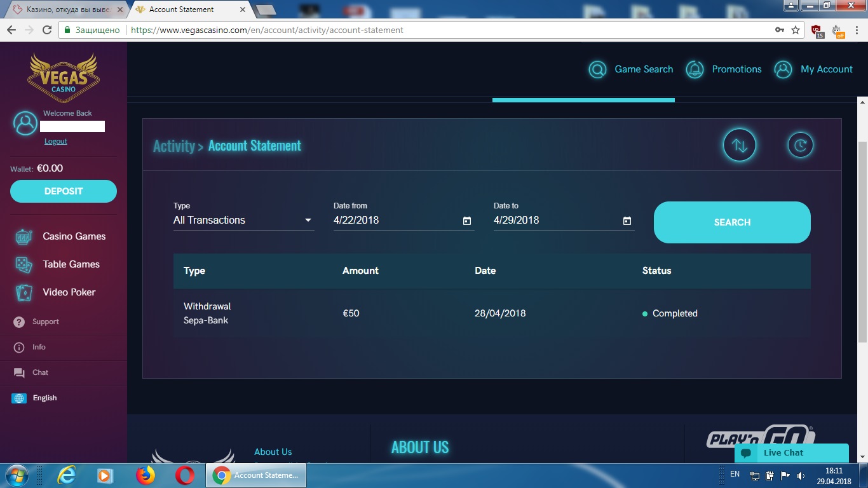Open the Date from calendar picker
Screen dimensions: 868x488
point(467,221)
